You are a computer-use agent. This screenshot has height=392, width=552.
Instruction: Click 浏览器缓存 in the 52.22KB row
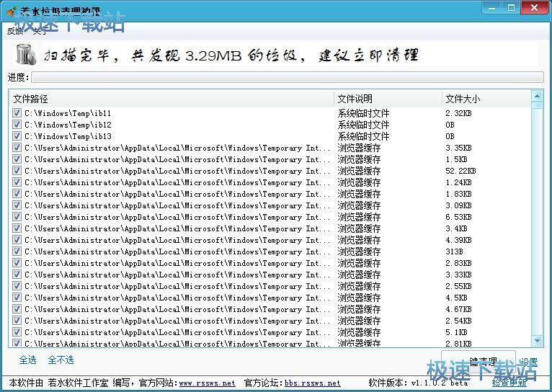(x=359, y=171)
